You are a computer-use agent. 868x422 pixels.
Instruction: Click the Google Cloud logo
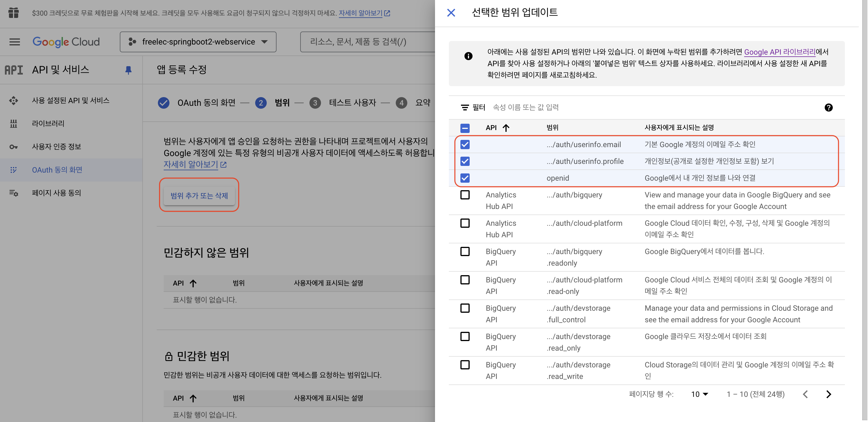click(66, 42)
